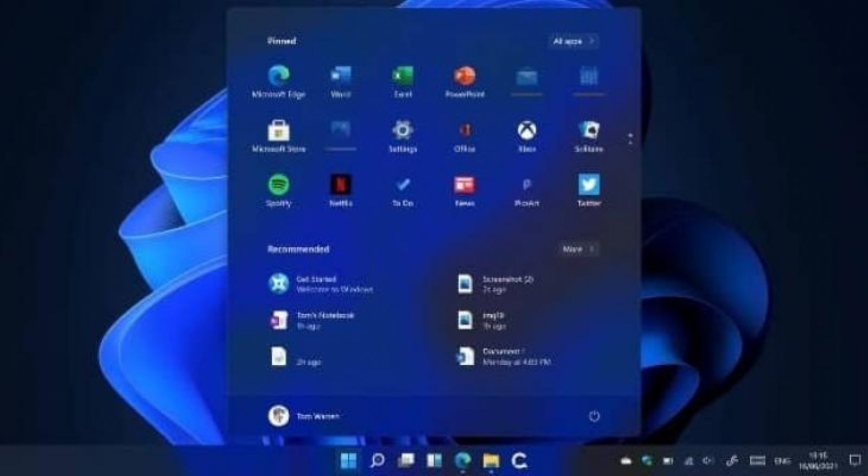868x476 pixels.
Task: Open Get Started recommended item
Action: [x=321, y=284]
